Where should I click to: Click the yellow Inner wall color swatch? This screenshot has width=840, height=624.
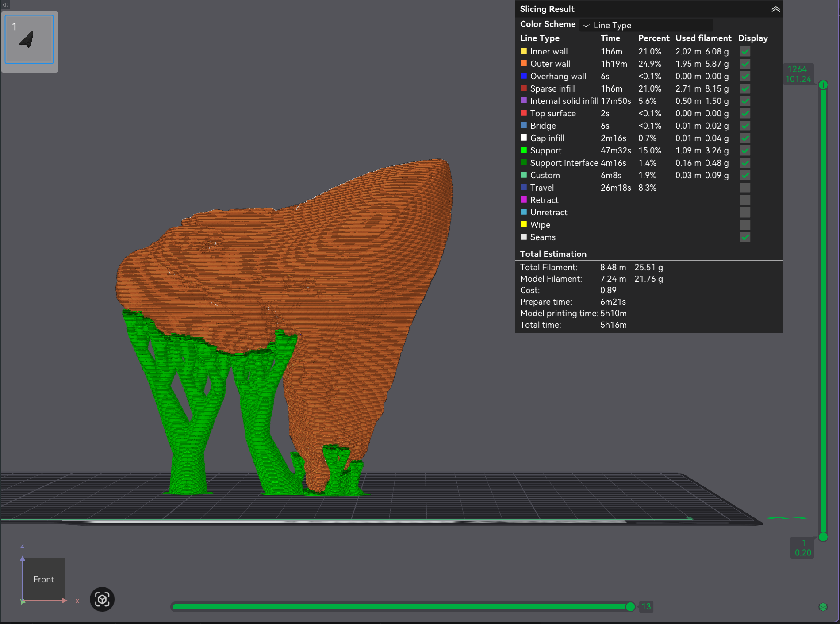524,51
